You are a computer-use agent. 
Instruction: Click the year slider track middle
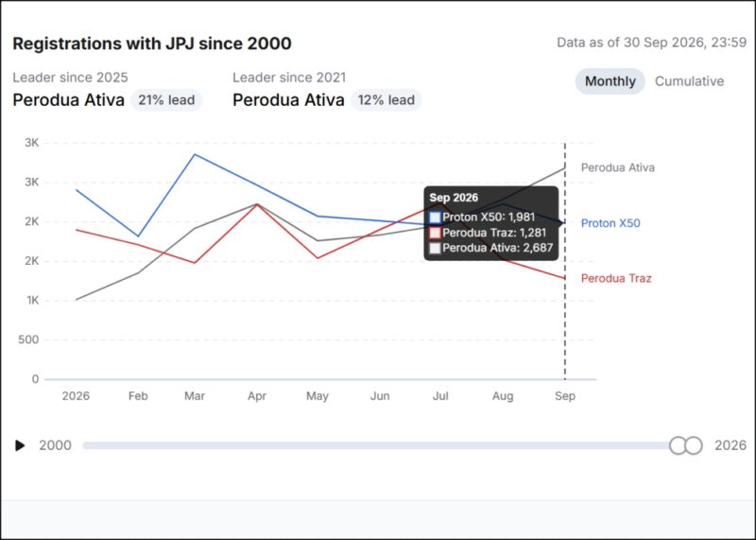coord(376,445)
